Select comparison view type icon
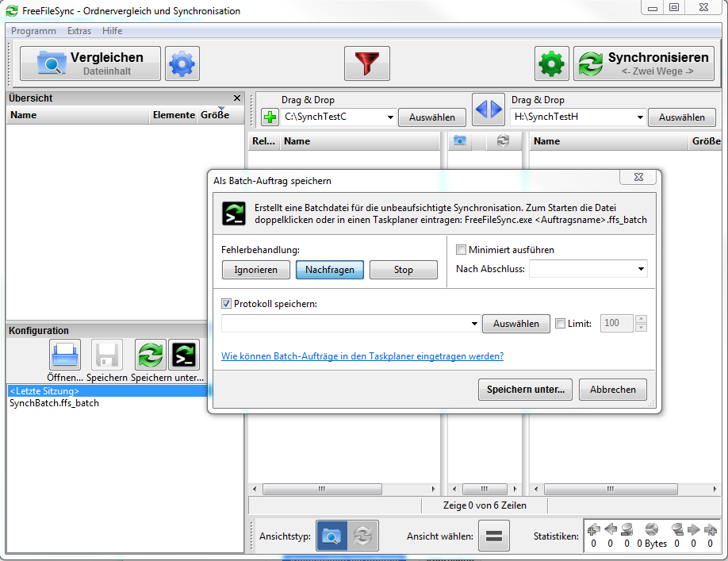 (331, 536)
